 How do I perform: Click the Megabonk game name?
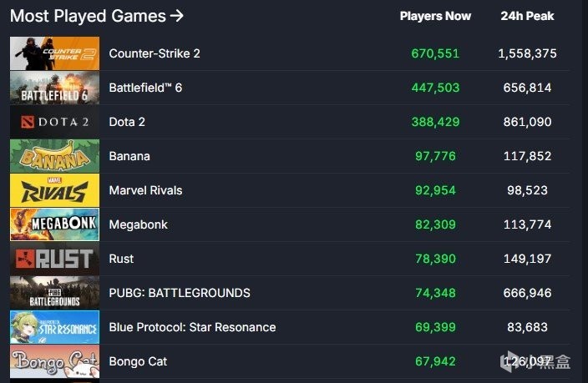137,224
